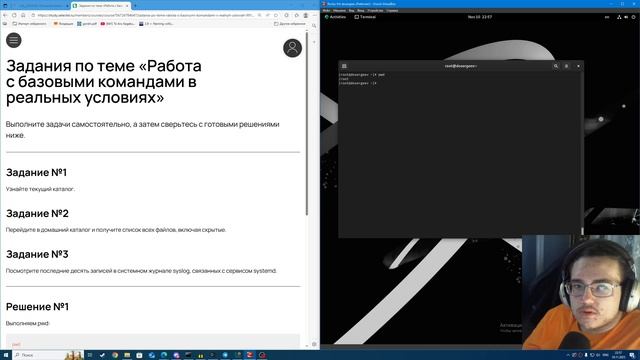Open the GNOME power system menu icon
Screen dimensions: 640x360
pos(633,17)
